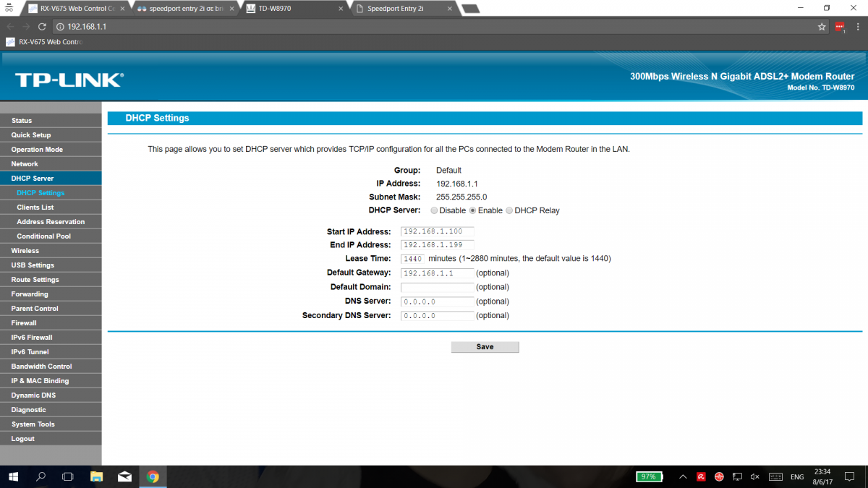Open Conditional Pool submenu item
Screen dimensions: 868x488
[51, 236]
